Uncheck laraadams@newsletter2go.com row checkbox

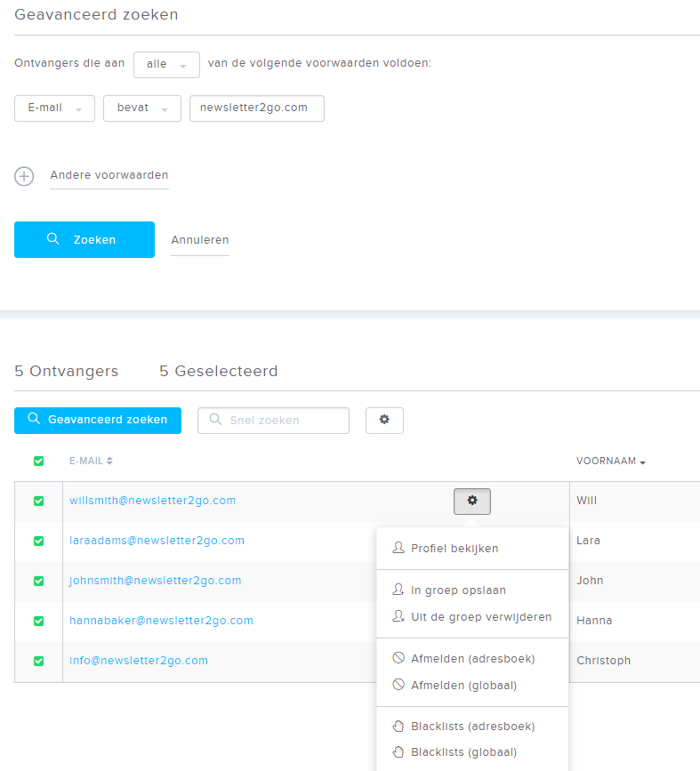[38, 541]
